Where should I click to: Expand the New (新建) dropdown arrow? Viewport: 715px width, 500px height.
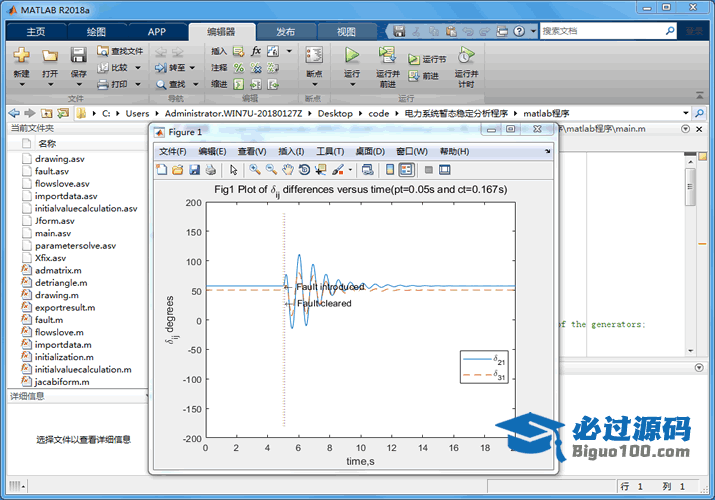[x=22, y=85]
